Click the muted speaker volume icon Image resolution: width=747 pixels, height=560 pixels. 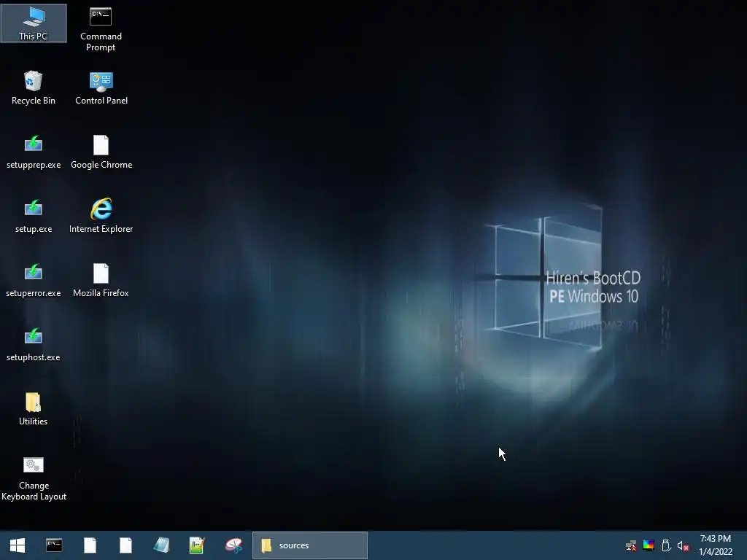coord(683,545)
